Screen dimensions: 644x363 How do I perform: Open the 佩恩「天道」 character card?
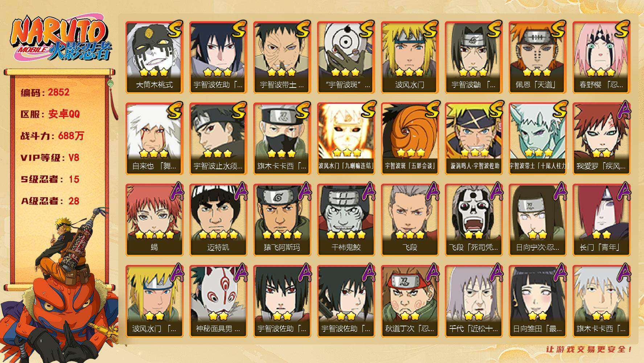(538, 57)
